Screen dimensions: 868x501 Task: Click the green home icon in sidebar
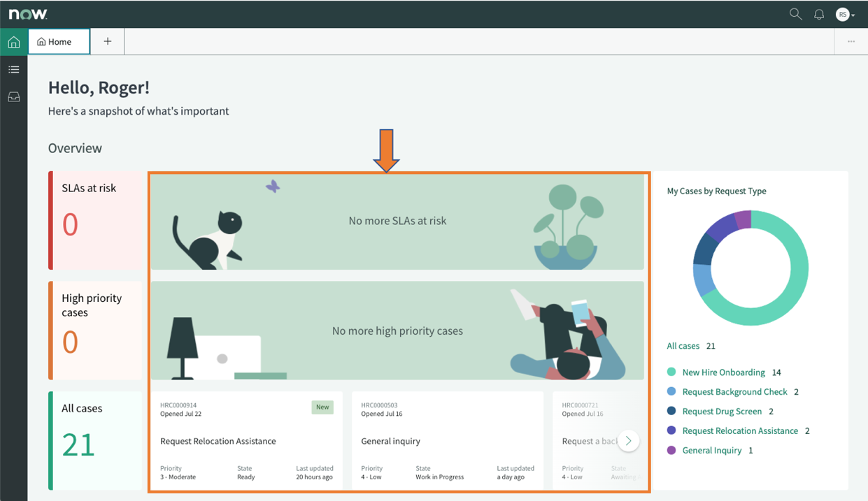pos(14,42)
